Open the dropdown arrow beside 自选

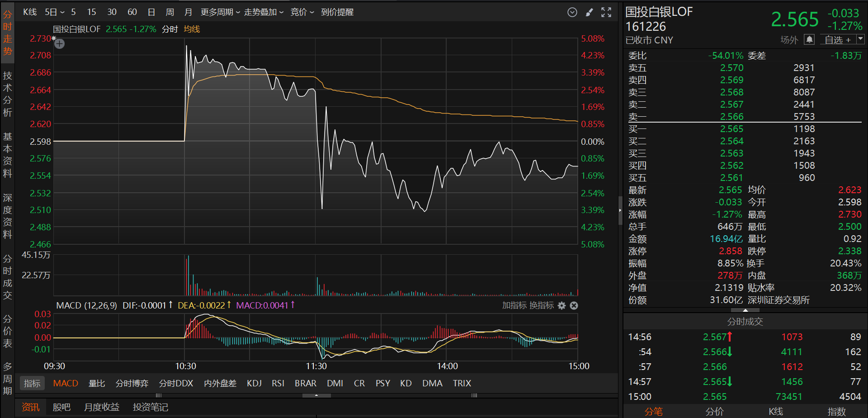[860, 40]
